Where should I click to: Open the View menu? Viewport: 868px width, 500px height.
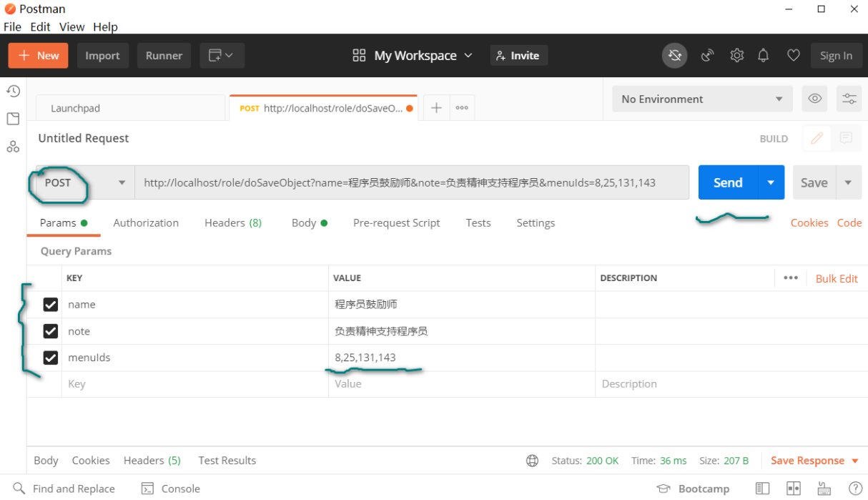coord(71,26)
